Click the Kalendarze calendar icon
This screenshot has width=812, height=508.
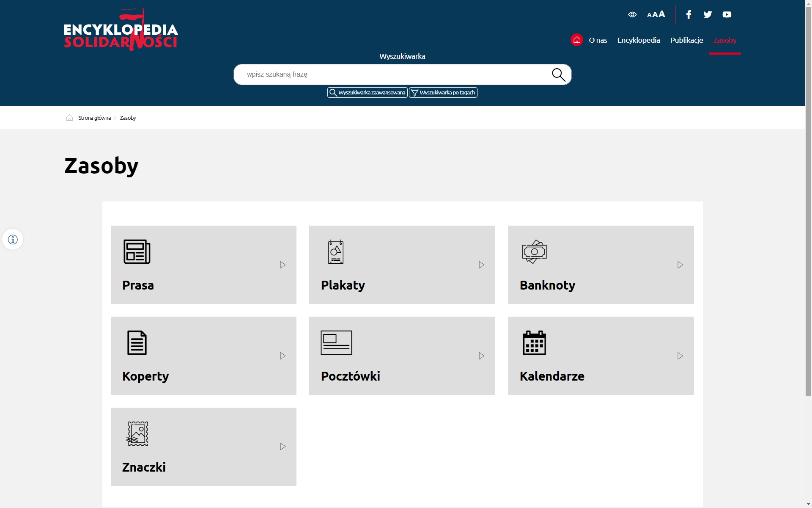534,343
